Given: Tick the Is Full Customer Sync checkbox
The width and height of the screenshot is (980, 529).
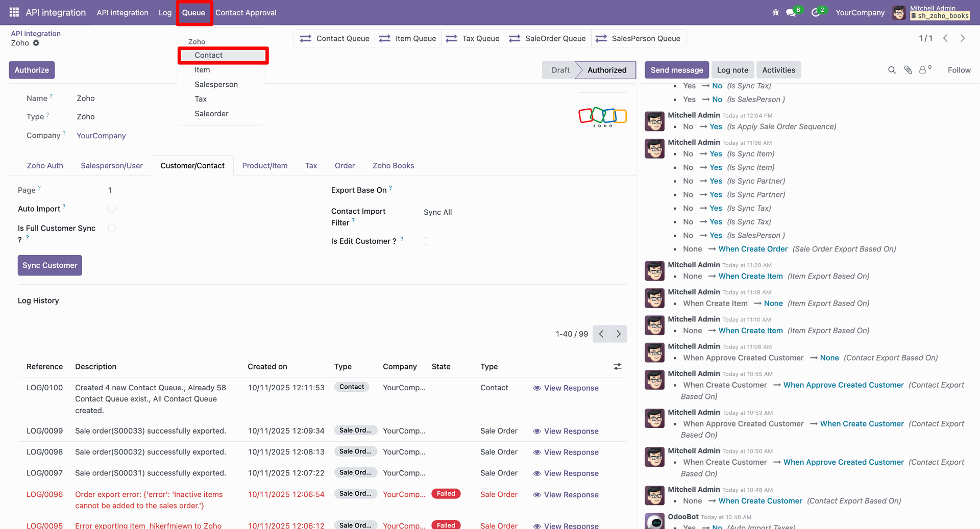Looking at the screenshot, I should click(x=112, y=228).
